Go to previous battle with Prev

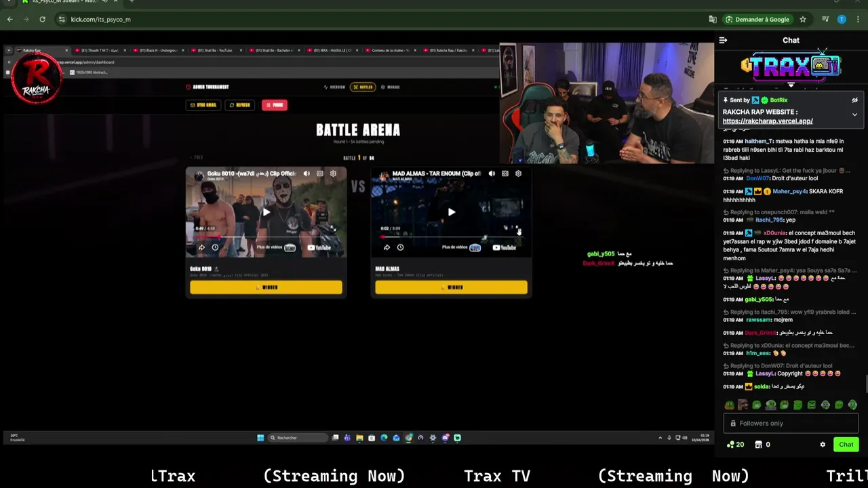coord(197,157)
